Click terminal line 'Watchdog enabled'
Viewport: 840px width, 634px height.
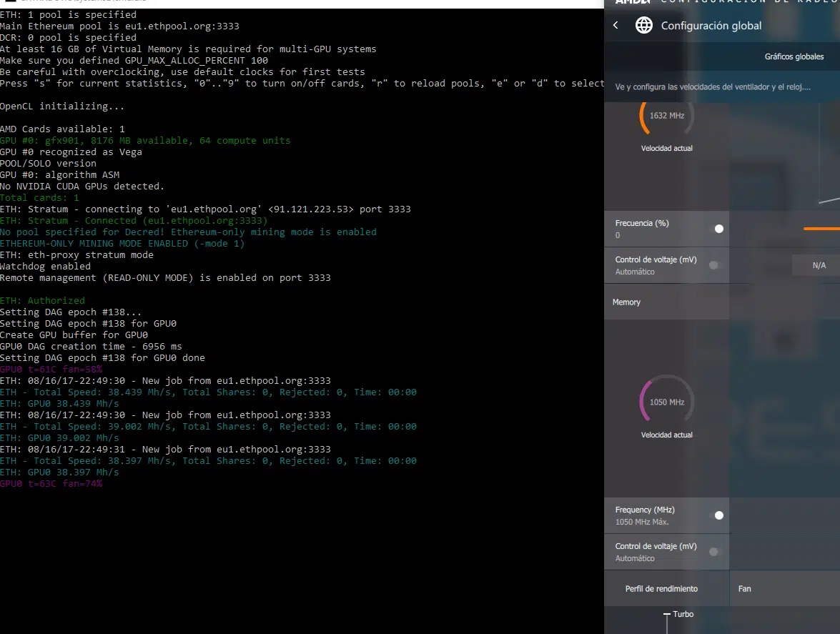(x=46, y=266)
